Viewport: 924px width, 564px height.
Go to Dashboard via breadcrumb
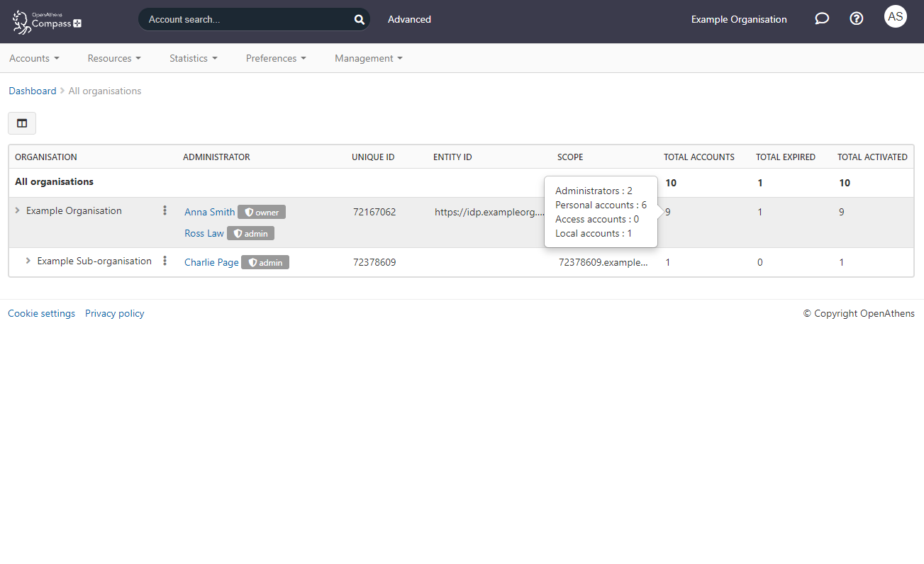tap(32, 91)
